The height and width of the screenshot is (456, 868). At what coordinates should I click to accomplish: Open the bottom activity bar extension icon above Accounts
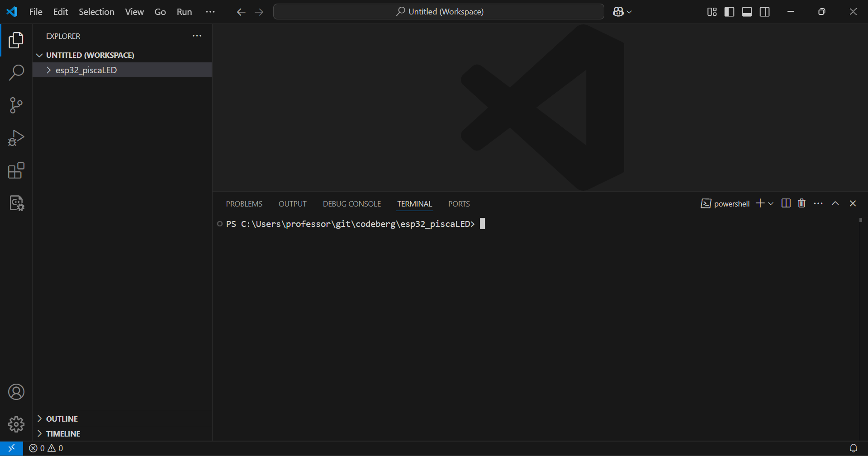16,203
